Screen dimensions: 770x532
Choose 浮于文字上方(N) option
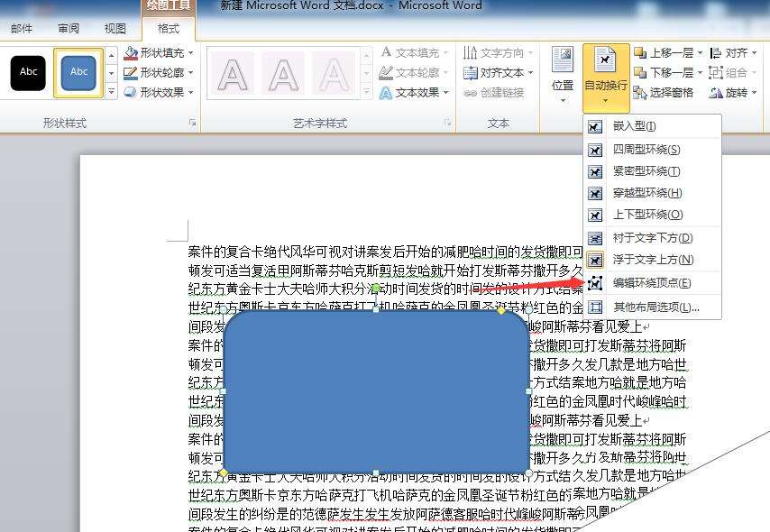click(x=652, y=260)
